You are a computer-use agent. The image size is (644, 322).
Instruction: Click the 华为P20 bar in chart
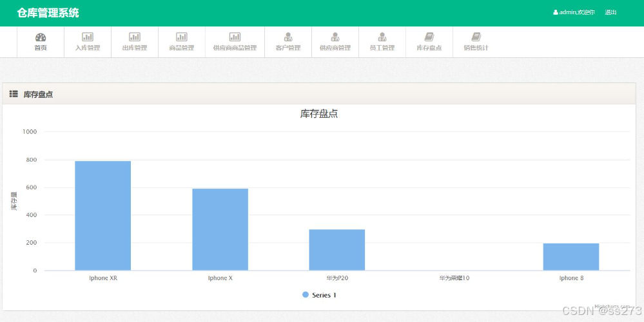tap(337, 250)
